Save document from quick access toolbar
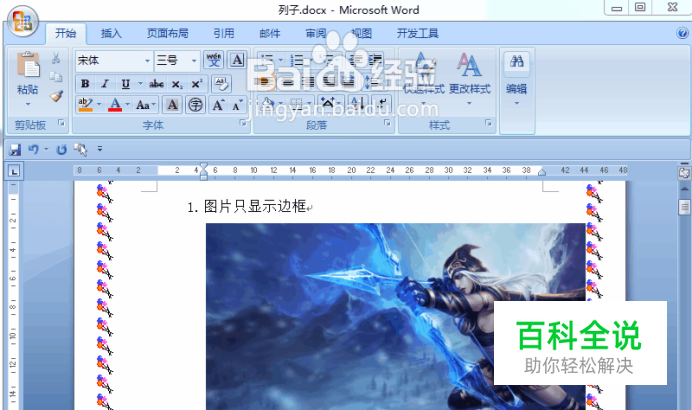The image size is (692, 410). click(x=15, y=150)
